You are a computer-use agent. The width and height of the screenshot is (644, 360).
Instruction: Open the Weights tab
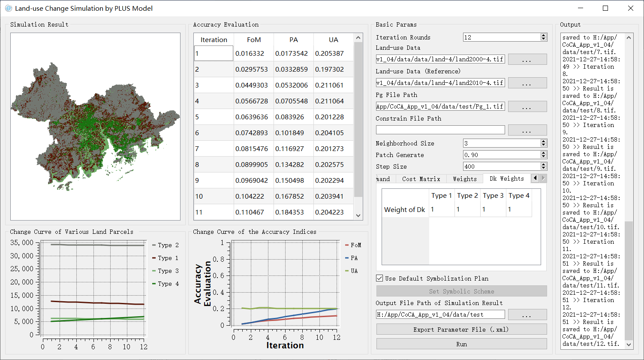coord(464,179)
